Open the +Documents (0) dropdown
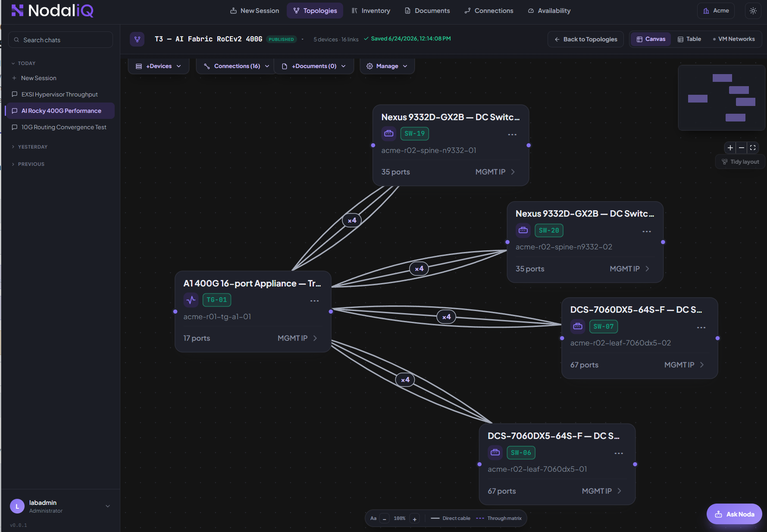The width and height of the screenshot is (767, 532). click(x=313, y=66)
